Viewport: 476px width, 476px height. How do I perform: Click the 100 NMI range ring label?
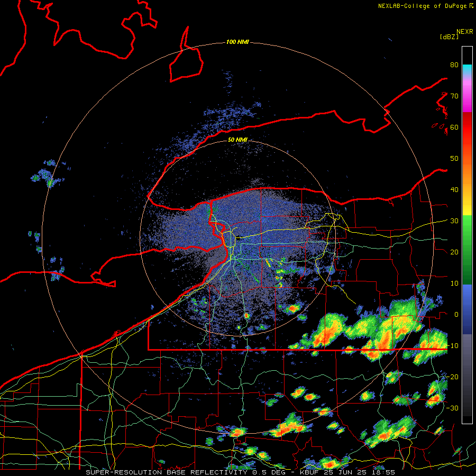pos(237,42)
